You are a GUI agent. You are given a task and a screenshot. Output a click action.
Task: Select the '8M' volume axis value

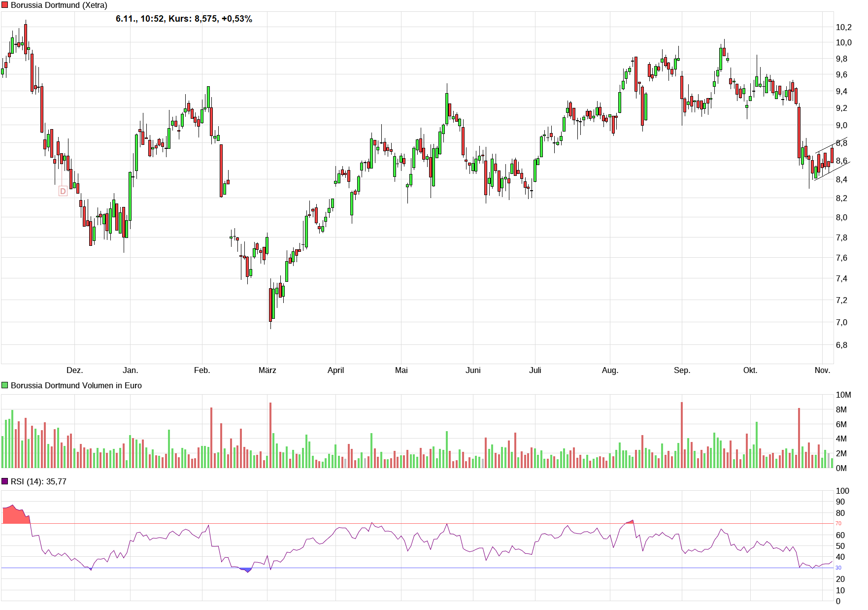[841, 409]
